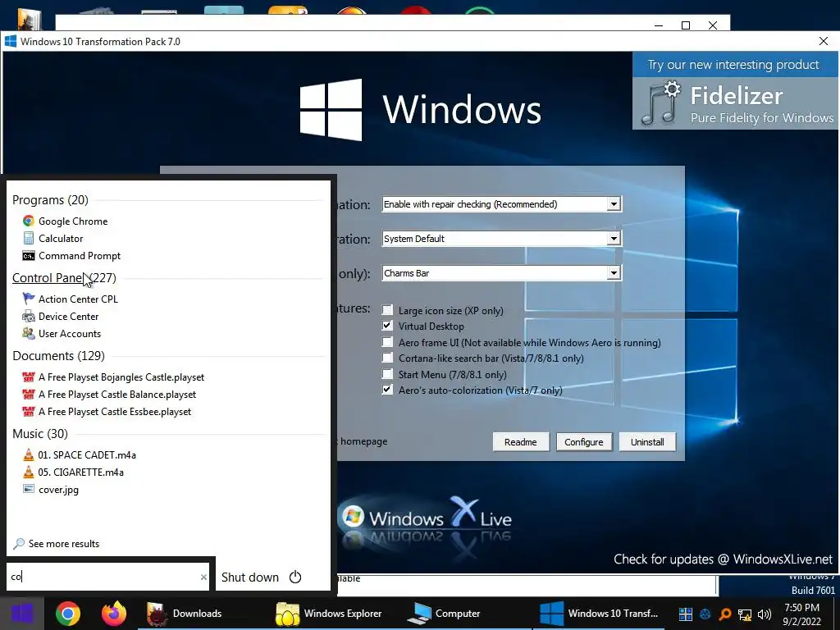Launch Calculator from Programs results
840x630 pixels.
(52, 239)
